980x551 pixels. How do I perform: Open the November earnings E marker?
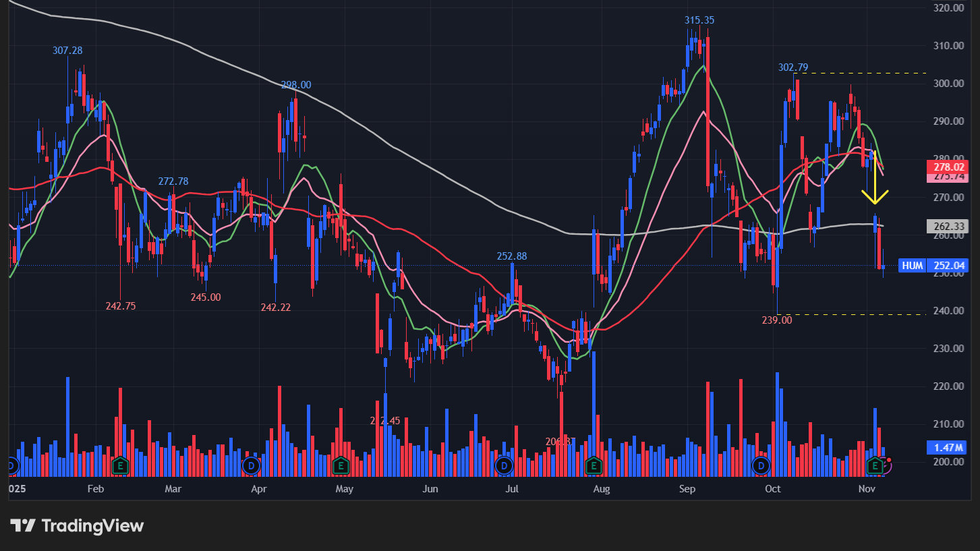[875, 465]
